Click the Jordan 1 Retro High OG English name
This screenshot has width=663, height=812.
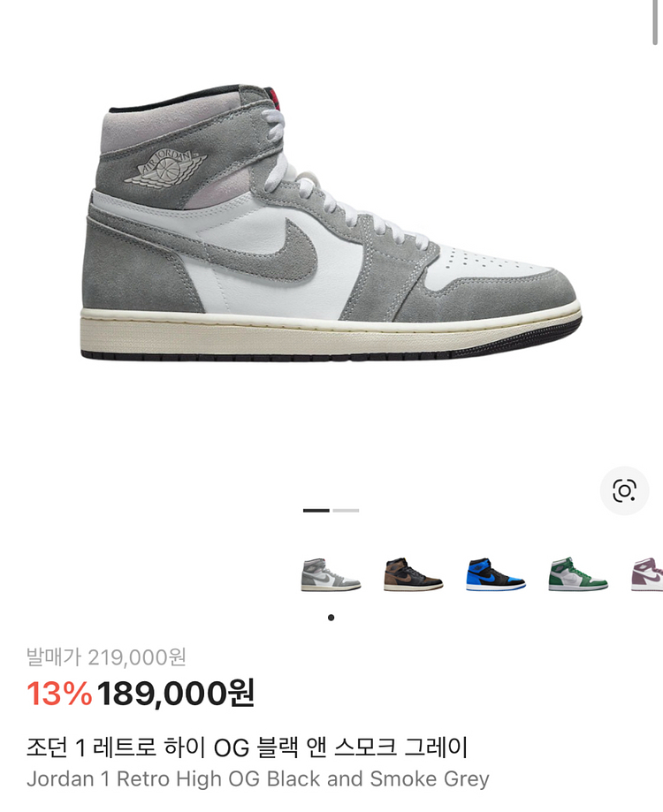click(x=258, y=778)
